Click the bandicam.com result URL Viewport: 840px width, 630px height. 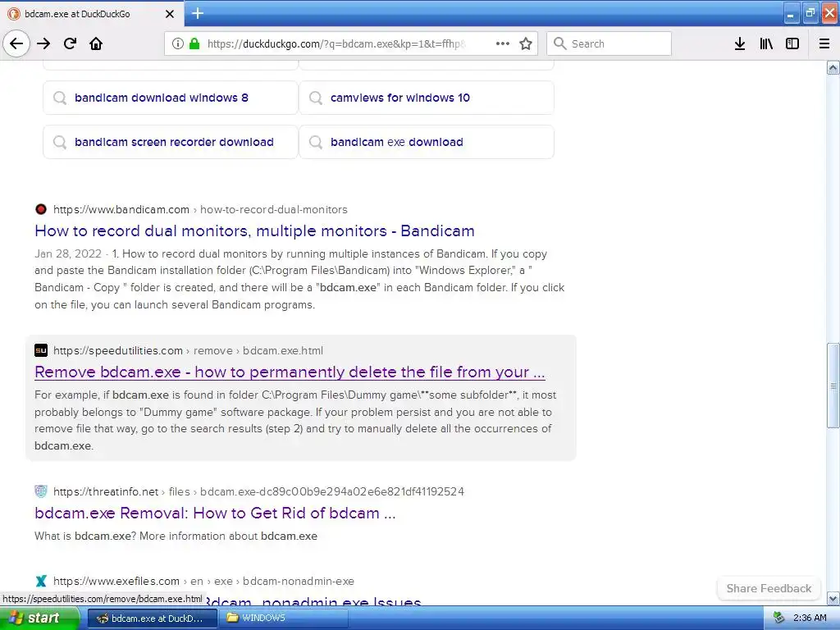point(200,209)
